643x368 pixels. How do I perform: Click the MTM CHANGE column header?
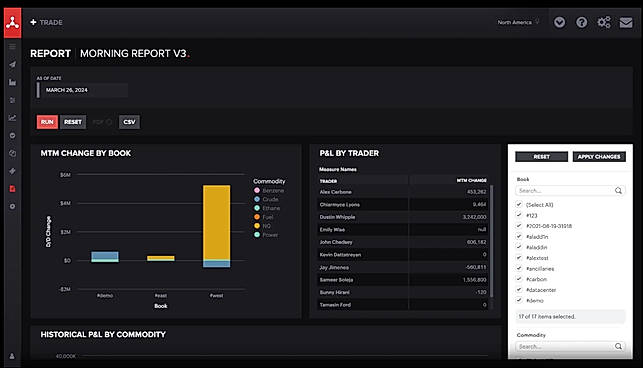point(448,181)
